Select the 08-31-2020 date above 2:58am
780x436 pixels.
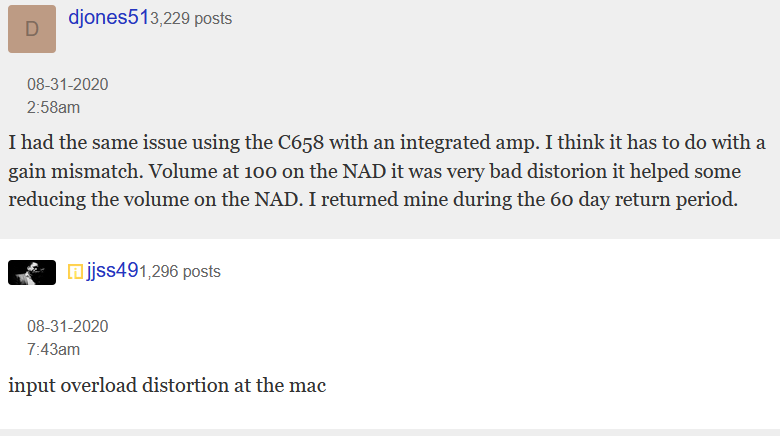(68, 85)
